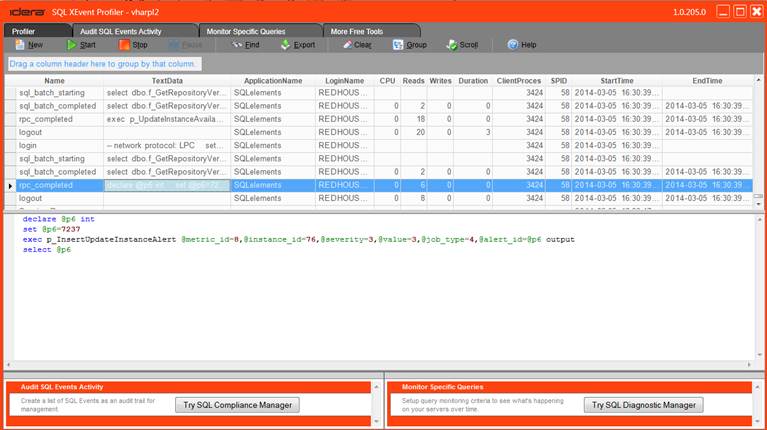Viewport: 767px width, 430px height.
Task: Click the highlighted rpc_completed row name
Action: coord(45,185)
